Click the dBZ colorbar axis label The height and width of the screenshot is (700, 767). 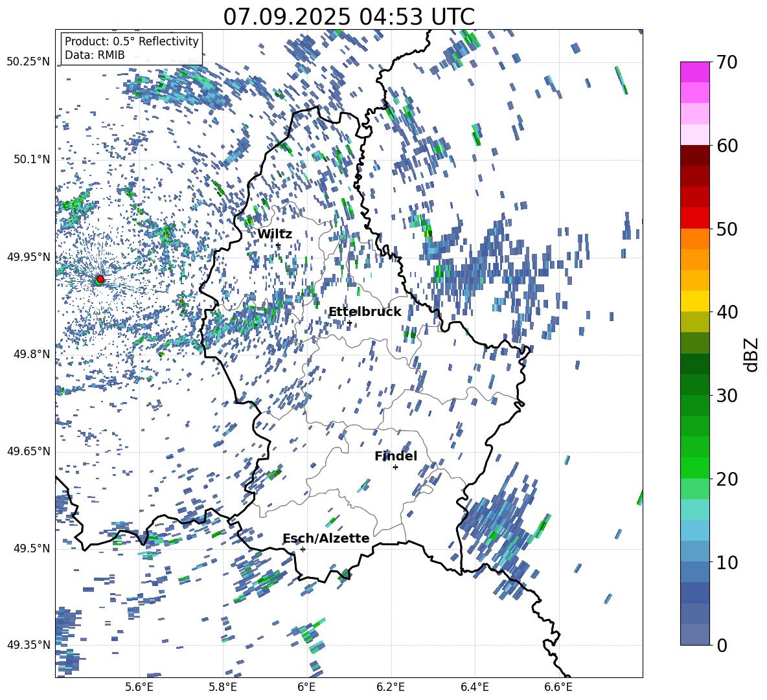752,354
